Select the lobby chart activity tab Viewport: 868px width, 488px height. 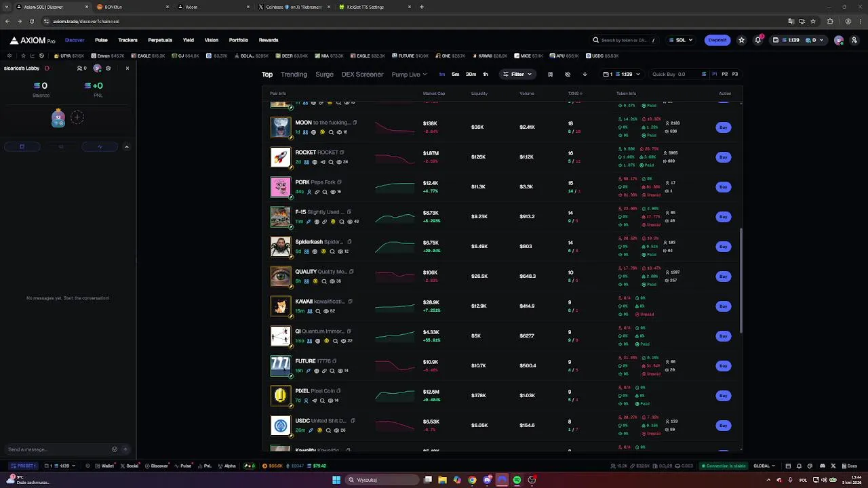click(100, 146)
